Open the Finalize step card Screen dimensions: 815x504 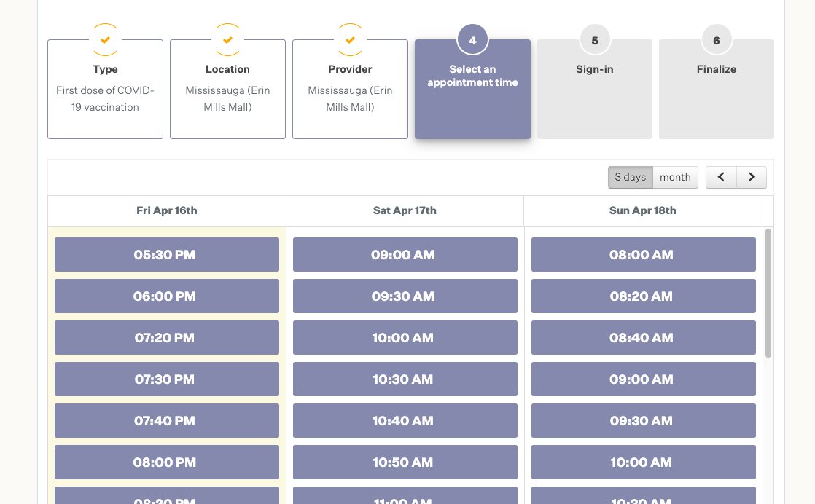pyautogui.click(x=717, y=90)
